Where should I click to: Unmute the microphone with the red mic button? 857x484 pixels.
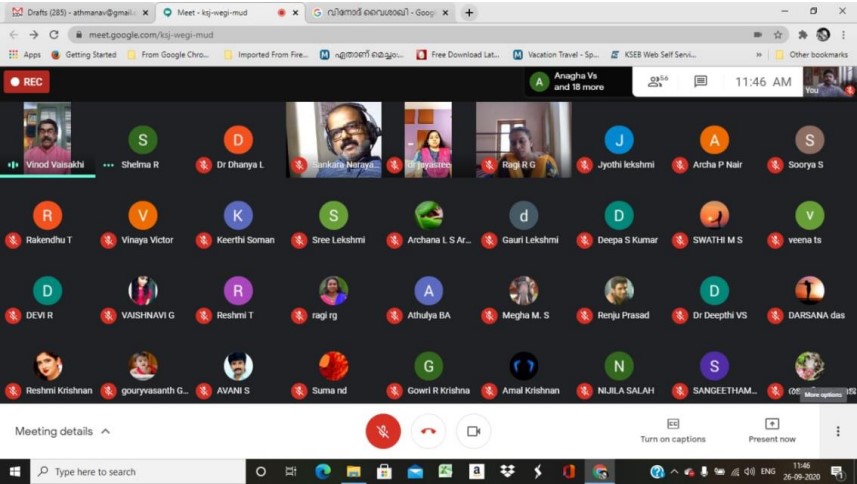click(382, 431)
